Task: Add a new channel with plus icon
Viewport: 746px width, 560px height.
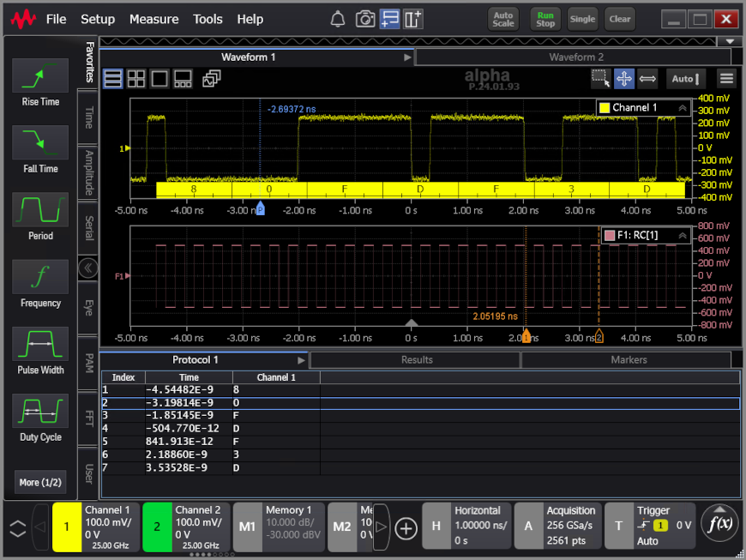Action: tap(406, 528)
